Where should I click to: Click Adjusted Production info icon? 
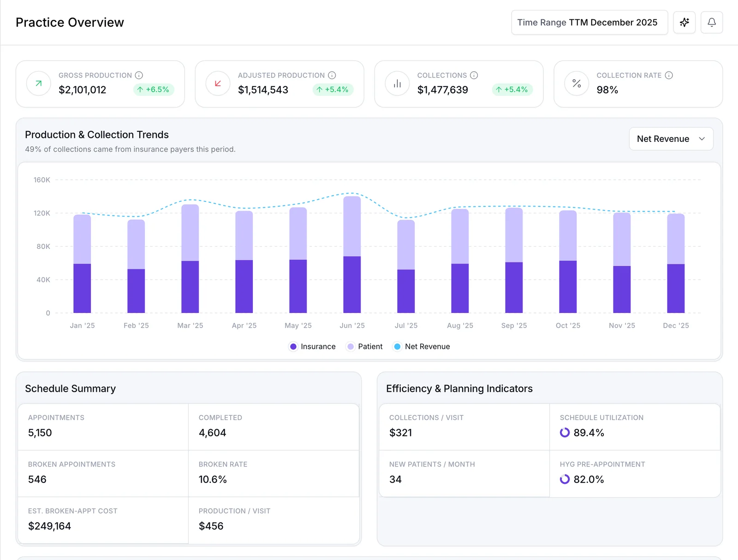332,75
